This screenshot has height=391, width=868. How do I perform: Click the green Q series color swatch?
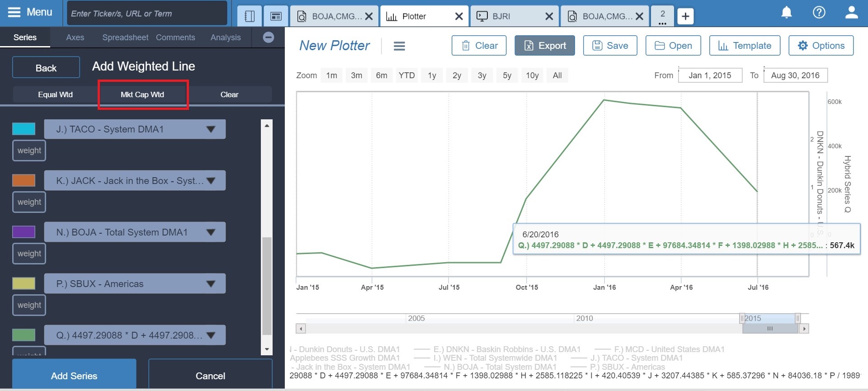pos(24,335)
